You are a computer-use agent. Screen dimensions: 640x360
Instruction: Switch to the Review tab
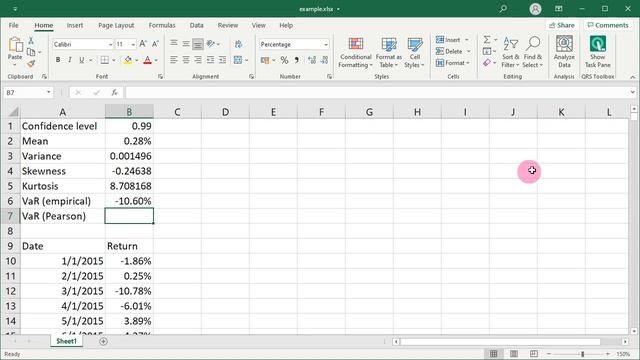coord(227,25)
